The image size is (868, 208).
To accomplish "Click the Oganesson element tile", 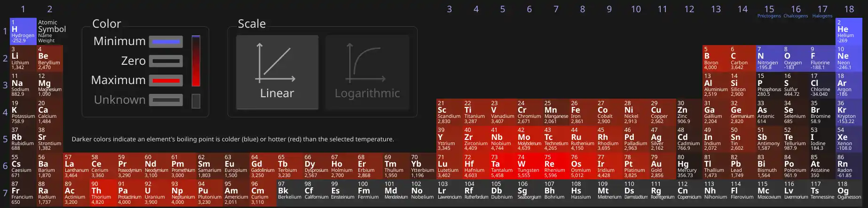I will pyautogui.click(x=849, y=193).
